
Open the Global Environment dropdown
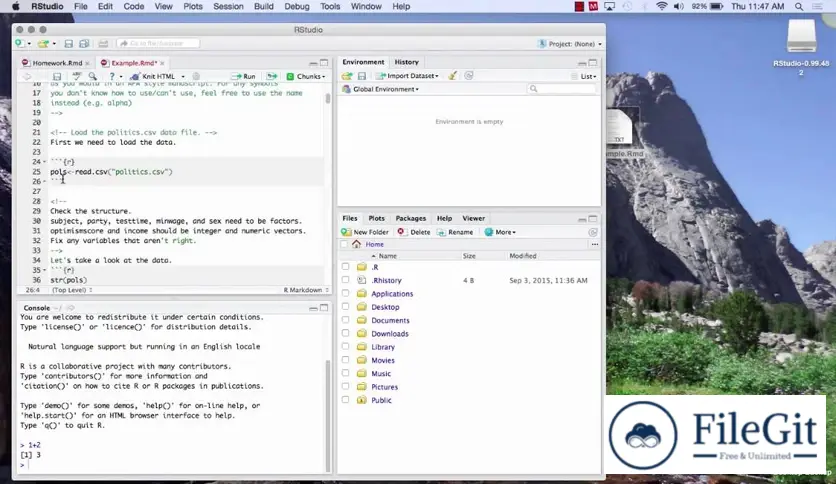(x=381, y=89)
